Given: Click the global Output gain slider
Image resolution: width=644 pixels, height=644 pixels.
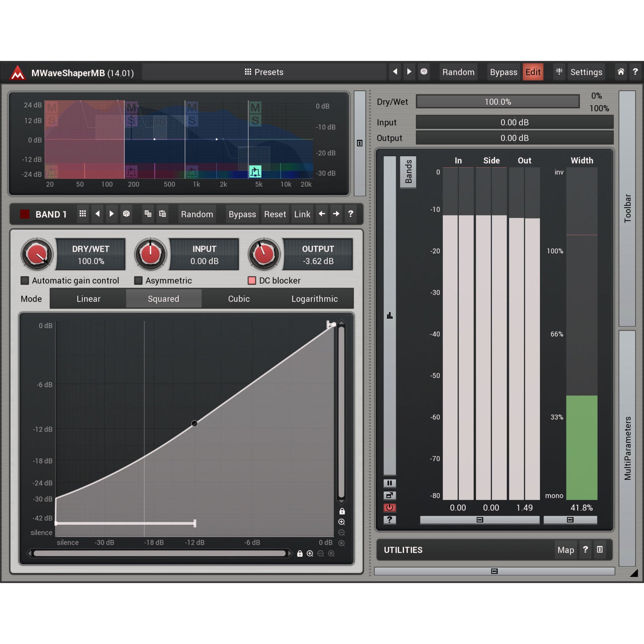Looking at the screenshot, I should (x=514, y=138).
